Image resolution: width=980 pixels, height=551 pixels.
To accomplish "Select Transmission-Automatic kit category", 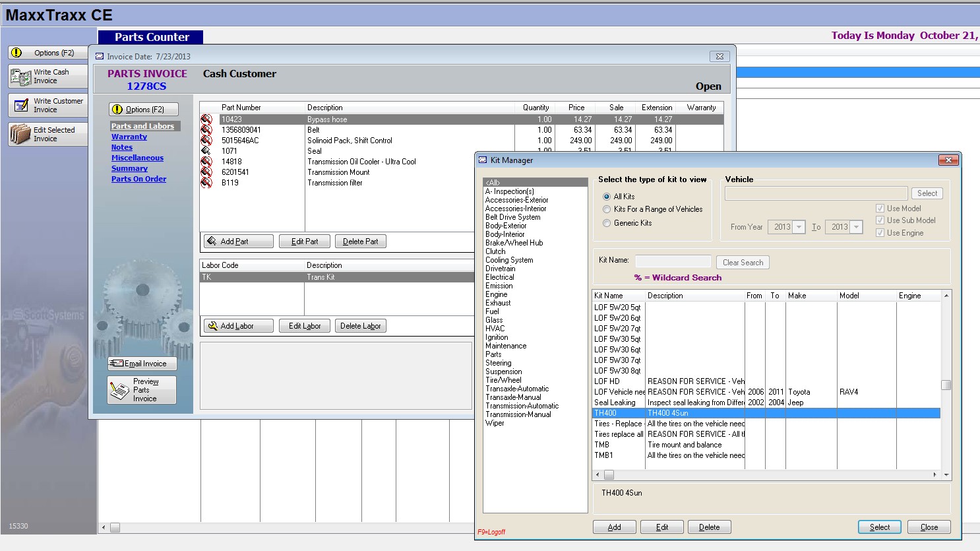I will [522, 406].
